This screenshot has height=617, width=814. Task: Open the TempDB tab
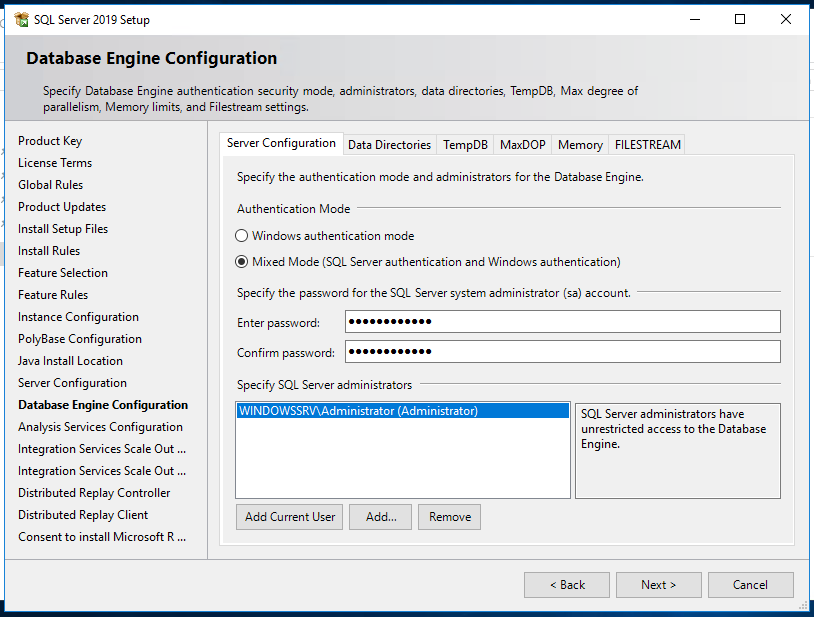tap(465, 145)
